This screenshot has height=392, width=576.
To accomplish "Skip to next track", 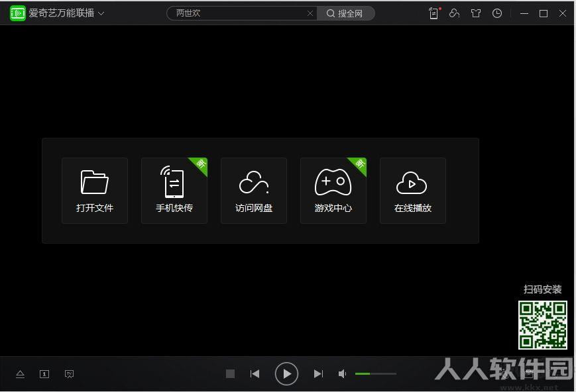I will click(x=318, y=373).
